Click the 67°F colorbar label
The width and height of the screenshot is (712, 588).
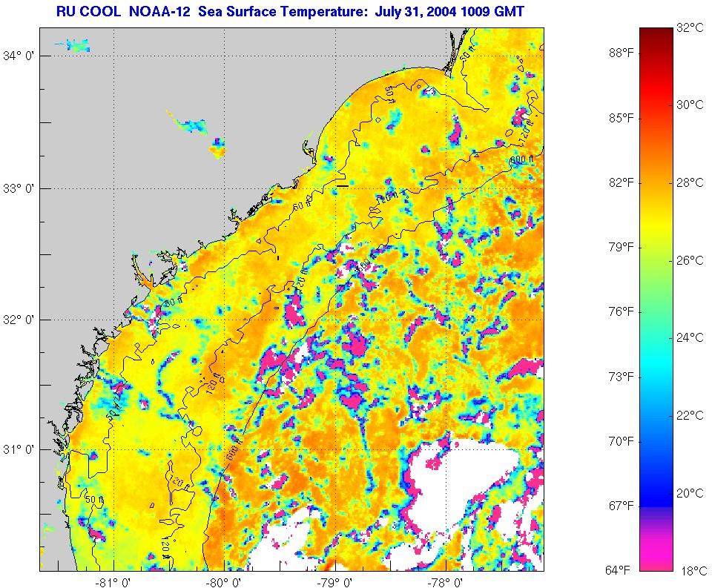coord(622,506)
